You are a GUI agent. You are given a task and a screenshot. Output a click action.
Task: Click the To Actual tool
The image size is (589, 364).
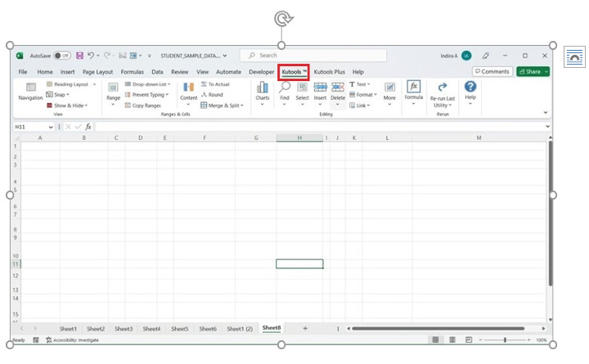[x=215, y=84]
